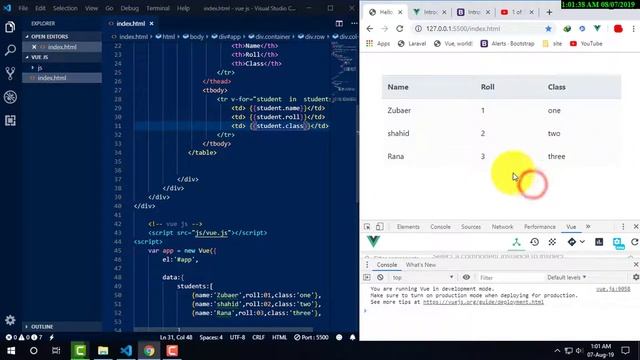Click the errors and warnings count in status bar
The width and height of the screenshot is (640, 360).
(24, 338)
